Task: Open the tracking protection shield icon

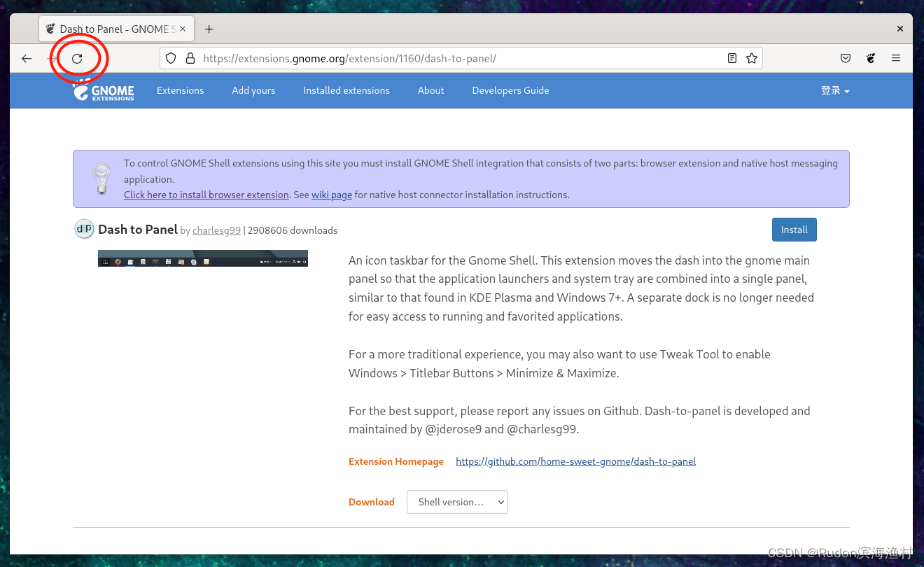Action: coord(171,59)
